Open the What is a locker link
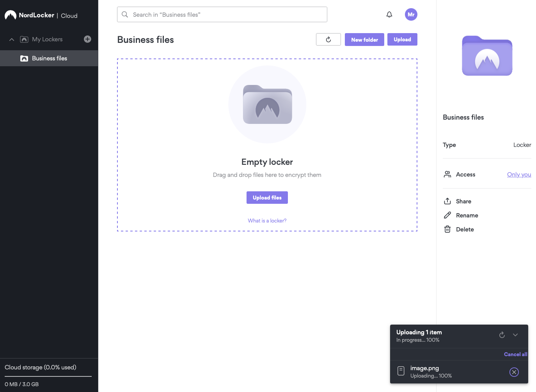The width and height of the screenshot is (536, 392). [267, 220]
